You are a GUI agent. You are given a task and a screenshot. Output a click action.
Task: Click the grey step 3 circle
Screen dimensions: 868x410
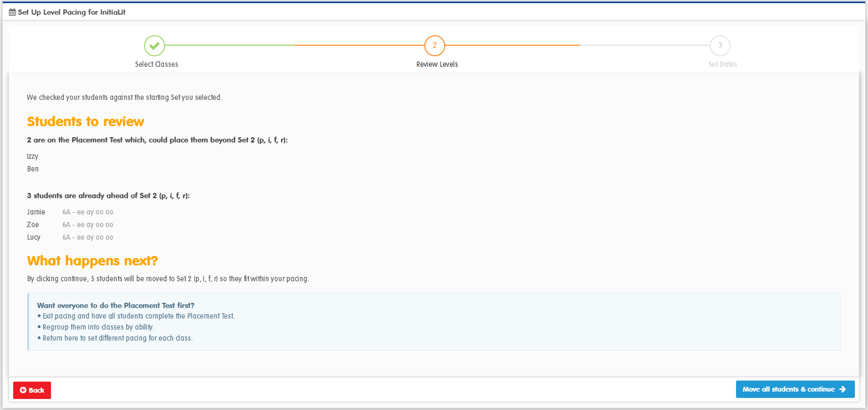click(x=720, y=46)
